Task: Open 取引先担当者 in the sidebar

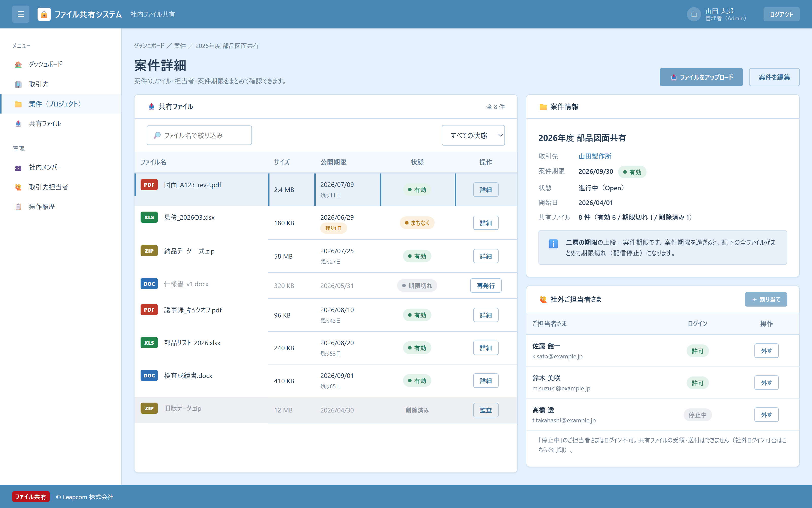Action: pos(60,187)
